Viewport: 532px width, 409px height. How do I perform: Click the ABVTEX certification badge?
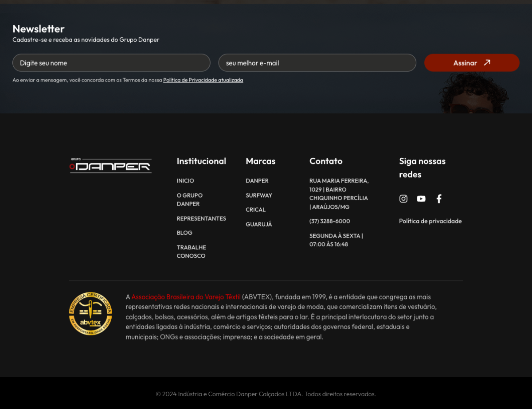click(90, 313)
